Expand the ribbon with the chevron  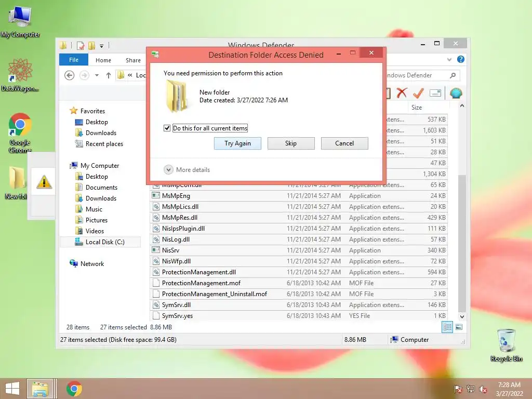pyautogui.click(x=449, y=60)
